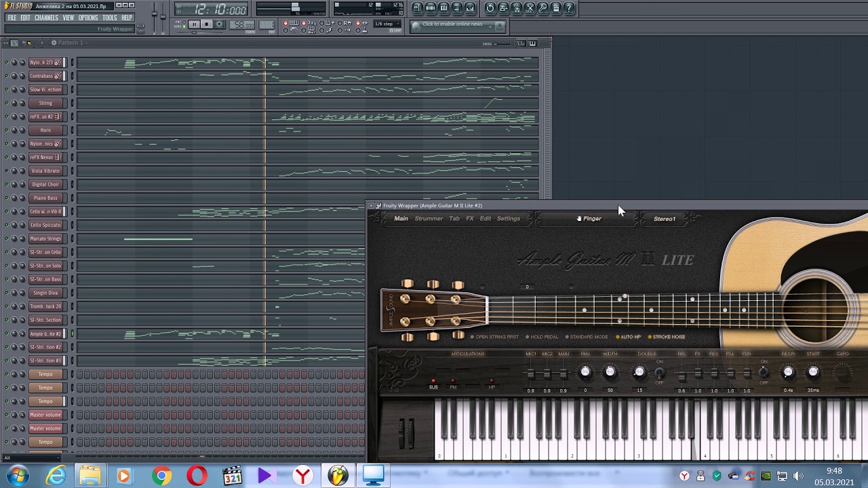Open File Explorer from the taskbar

point(90,476)
